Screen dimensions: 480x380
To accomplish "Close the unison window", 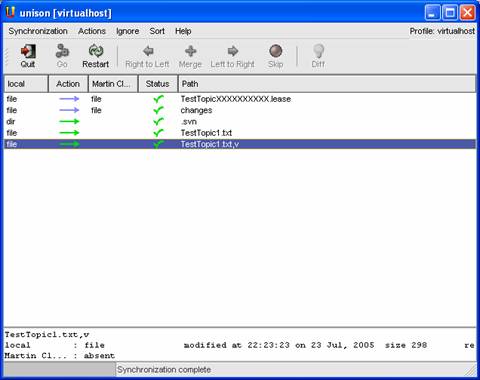I will click(x=468, y=13).
